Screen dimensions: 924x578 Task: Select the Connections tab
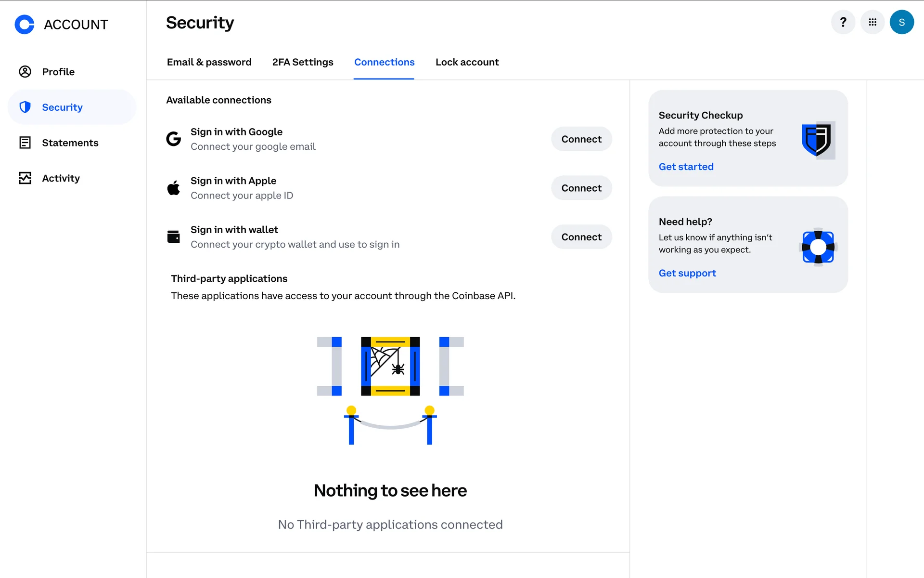point(384,62)
